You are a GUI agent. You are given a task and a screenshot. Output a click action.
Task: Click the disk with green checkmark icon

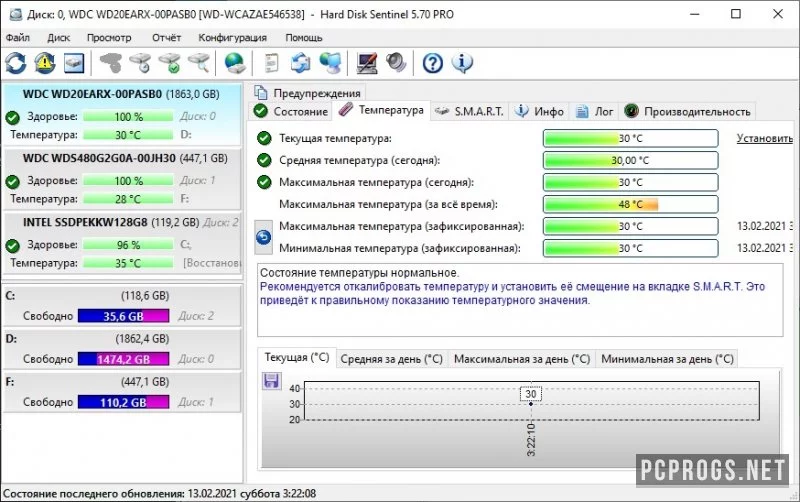pos(169,63)
